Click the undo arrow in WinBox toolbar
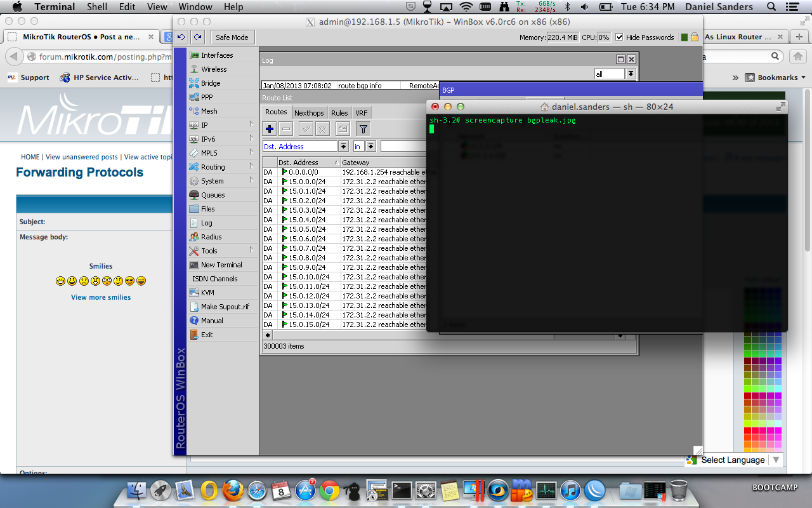The height and width of the screenshot is (508, 812). pos(181,37)
